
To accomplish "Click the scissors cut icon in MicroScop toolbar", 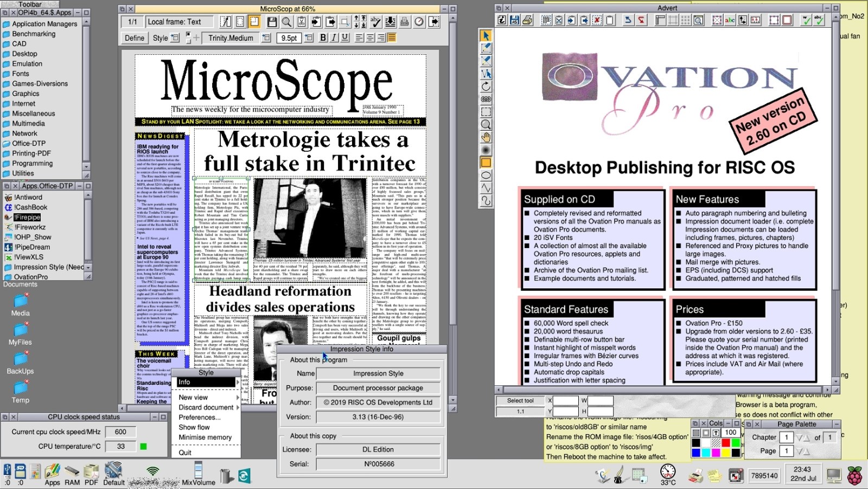I will (302, 22).
